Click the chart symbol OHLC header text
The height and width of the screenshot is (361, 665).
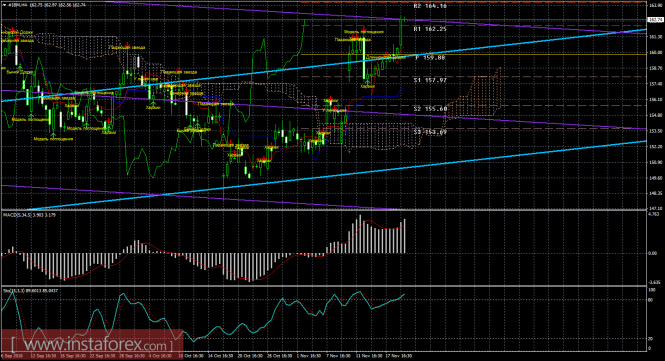coord(48,5)
